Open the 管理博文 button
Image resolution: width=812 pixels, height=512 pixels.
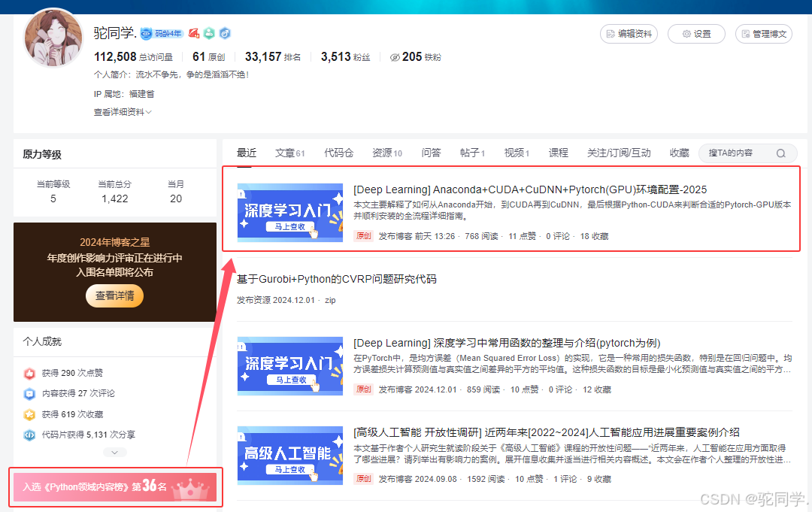click(764, 34)
